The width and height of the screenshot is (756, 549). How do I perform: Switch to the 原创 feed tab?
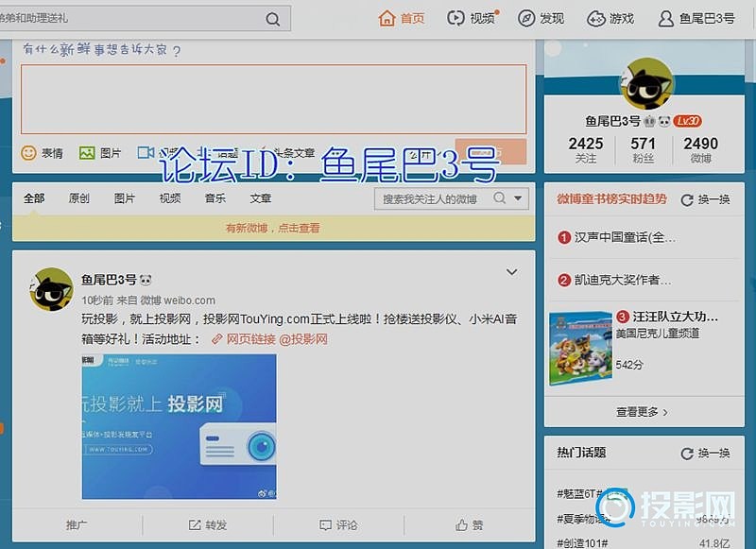79,198
